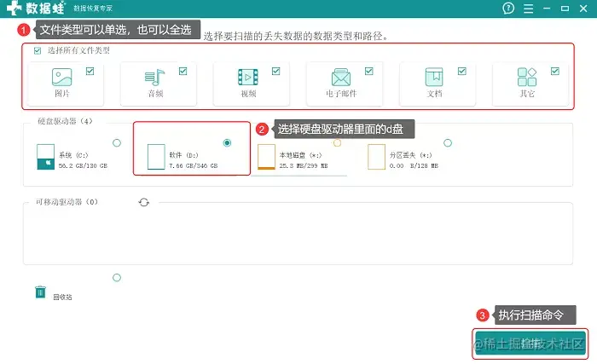Uncheck the 音频 file type checkbox
This screenshot has height=364, width=597.
[183, 72]
